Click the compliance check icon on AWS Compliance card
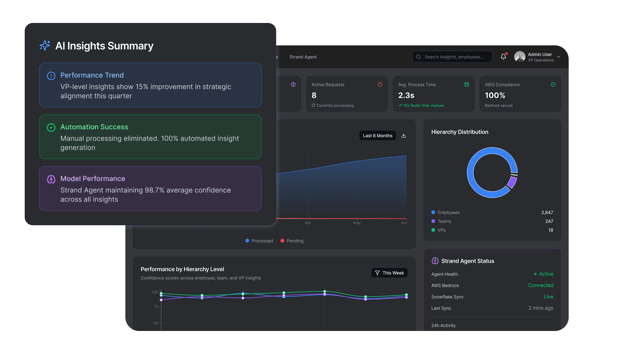 pyautogui.click(x=553, y=84)
